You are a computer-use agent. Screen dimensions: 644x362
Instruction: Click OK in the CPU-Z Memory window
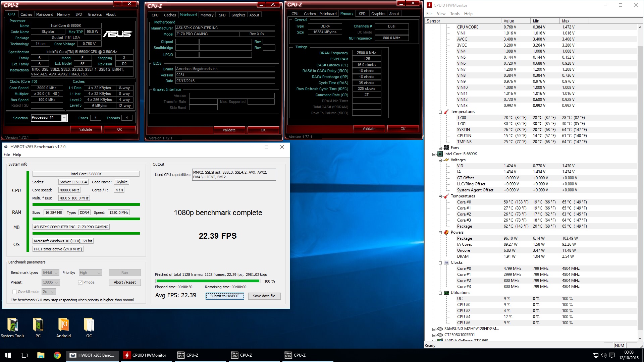click(403, 129)
